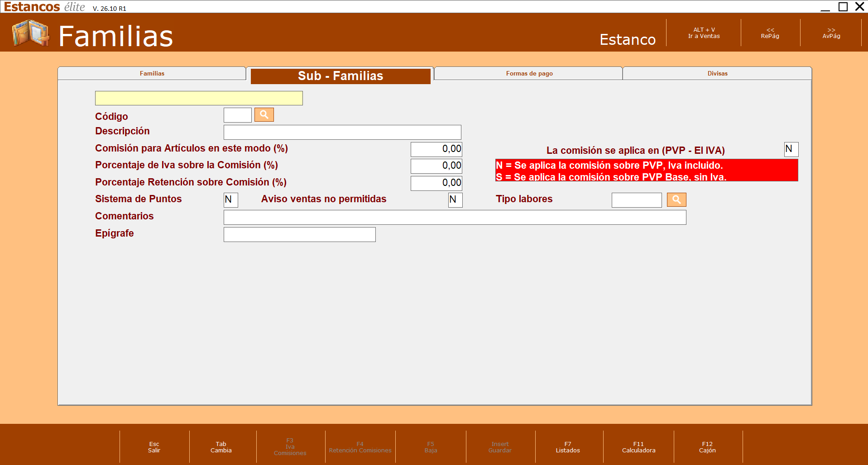Click F4 Retención Comisiones button
The width and height of the screenshot is (868, 465).
coord(360,447)
